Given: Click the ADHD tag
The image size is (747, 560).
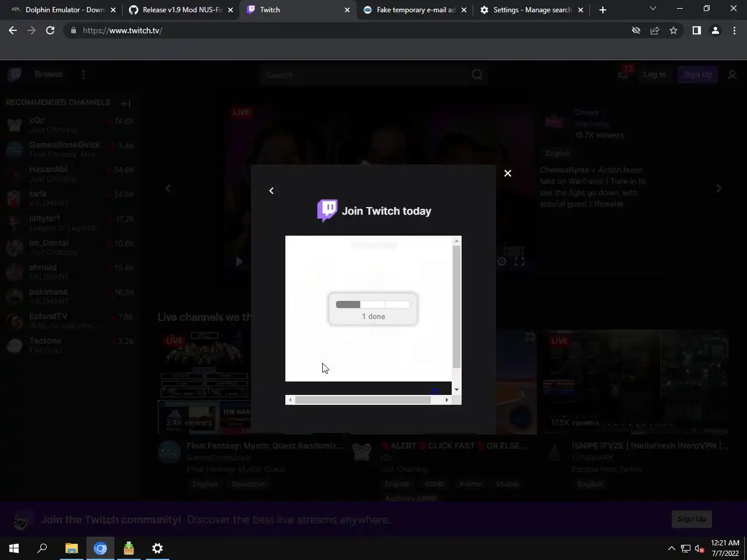Looking at the screenshot, I should click(x=435, y=484).
